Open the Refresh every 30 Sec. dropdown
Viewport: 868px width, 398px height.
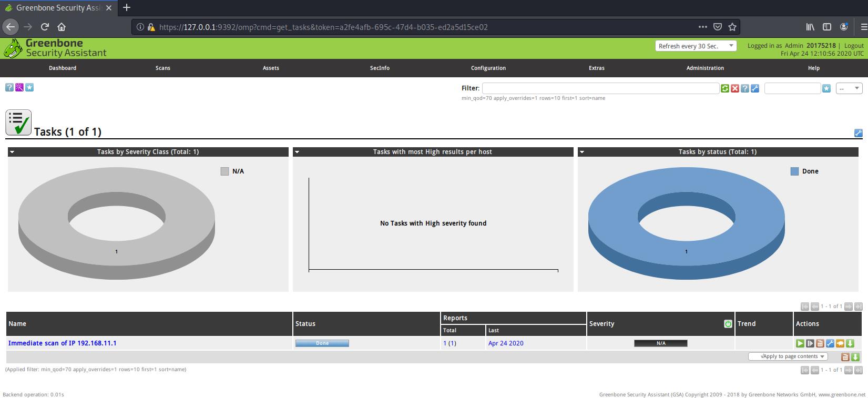coord(696,46)
